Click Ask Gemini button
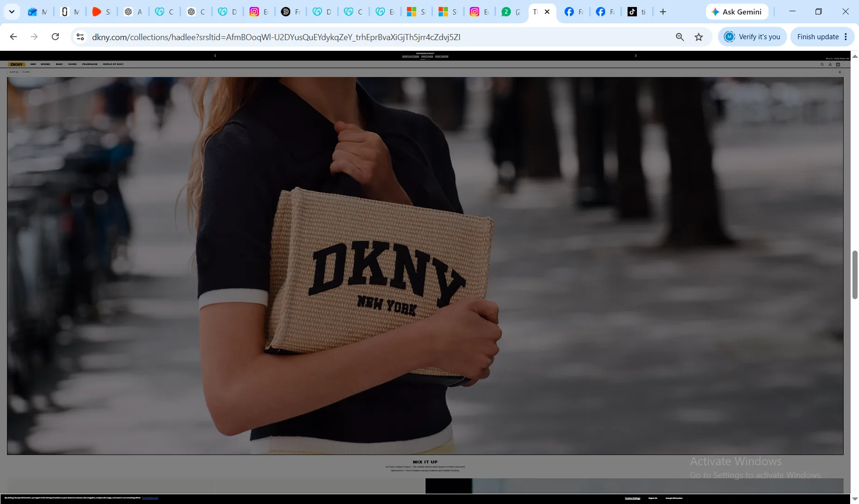 737,12
